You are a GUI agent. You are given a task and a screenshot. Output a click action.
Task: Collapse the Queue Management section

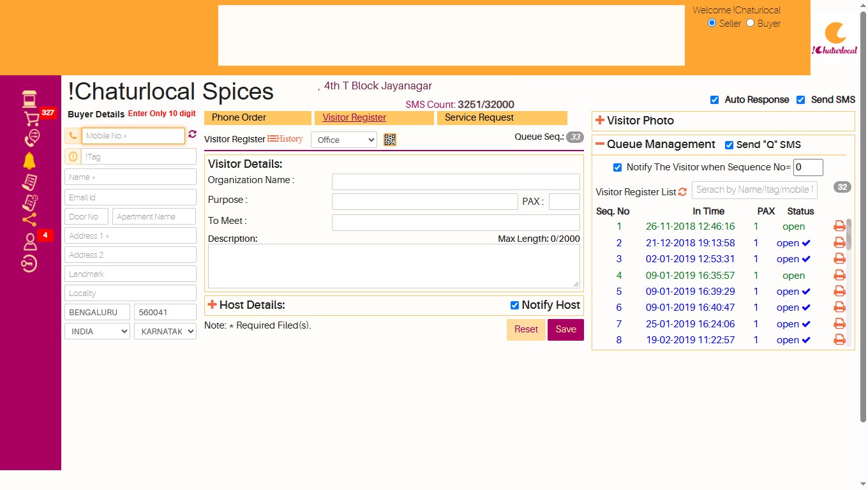[600, 144]
